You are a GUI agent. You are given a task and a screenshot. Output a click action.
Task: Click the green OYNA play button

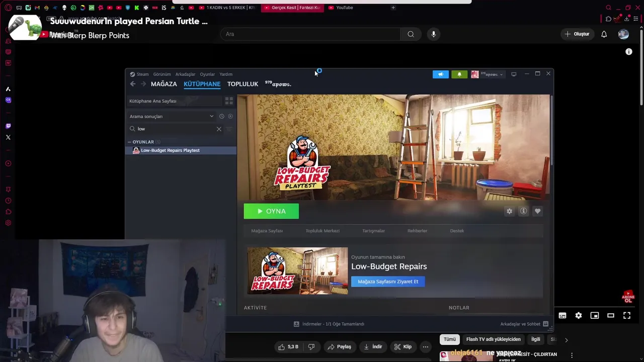point(271,211)
